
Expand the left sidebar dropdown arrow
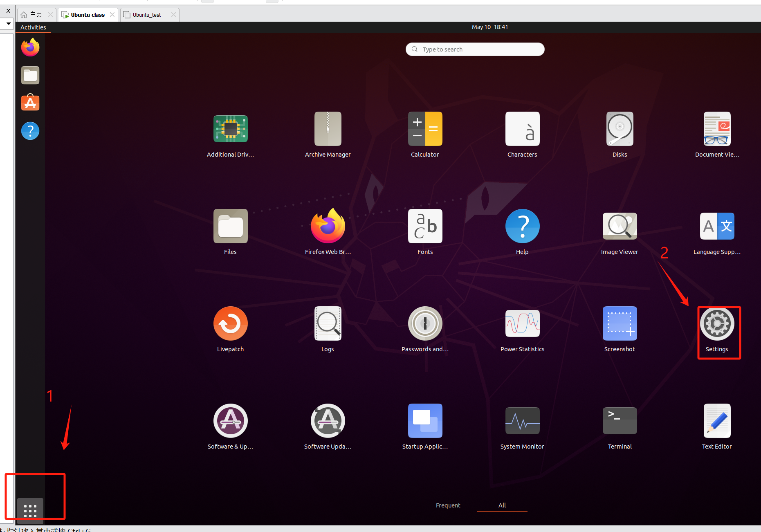click(x=8, y=24)
